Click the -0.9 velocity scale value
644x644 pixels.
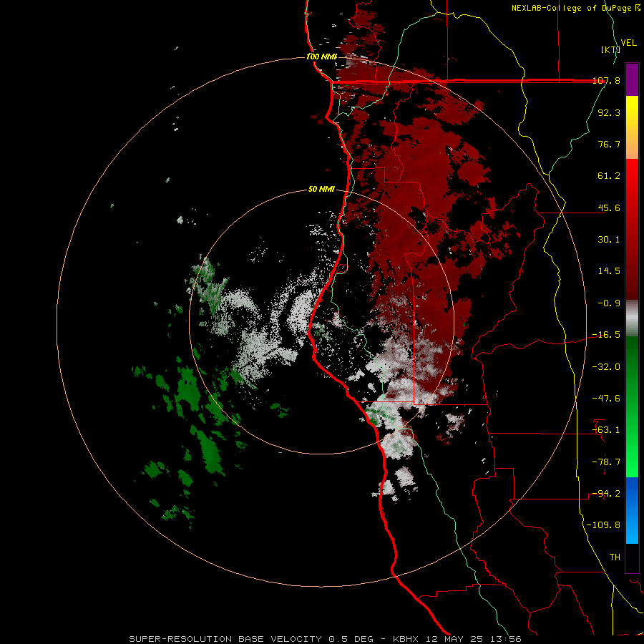609,303
